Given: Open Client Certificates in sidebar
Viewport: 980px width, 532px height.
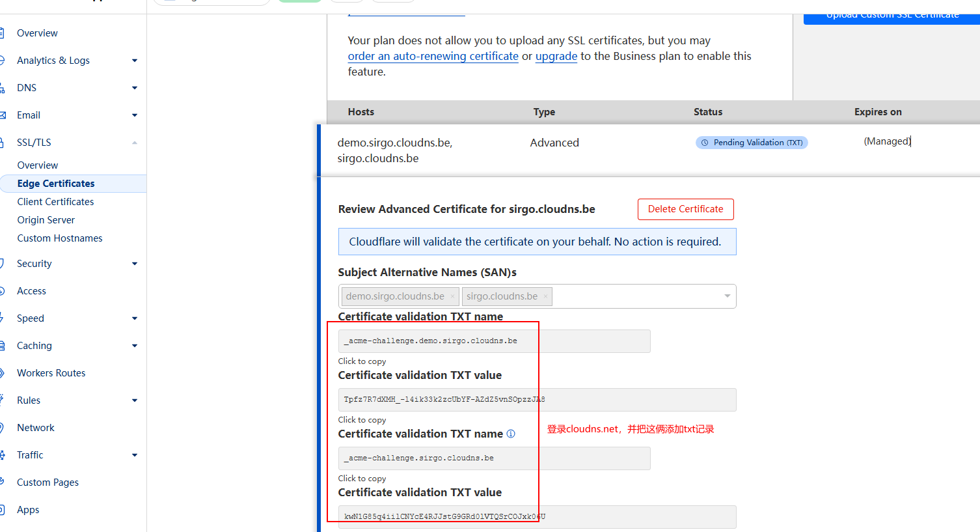Looking at the screenshot, I should (55, 202).
